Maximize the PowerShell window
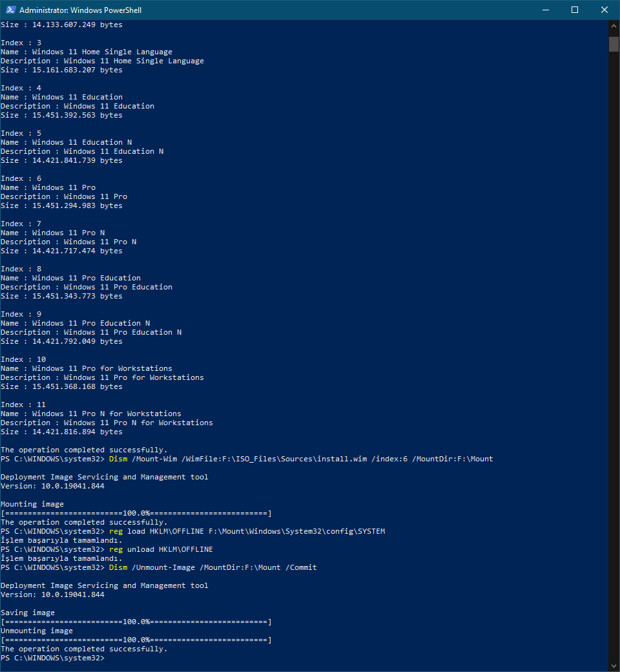The height and width of the screenshot is (672, 620). 575,10
